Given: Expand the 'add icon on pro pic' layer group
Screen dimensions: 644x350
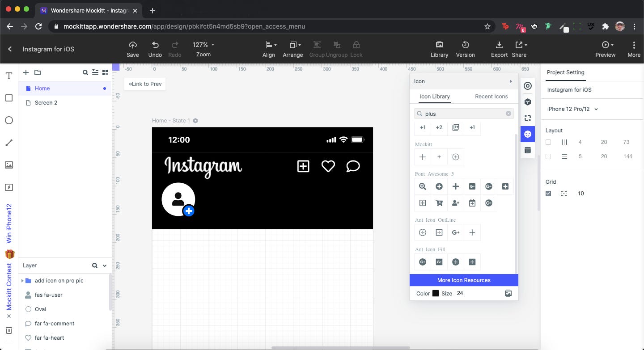Looking at the screenshot, I should point(22,281).
